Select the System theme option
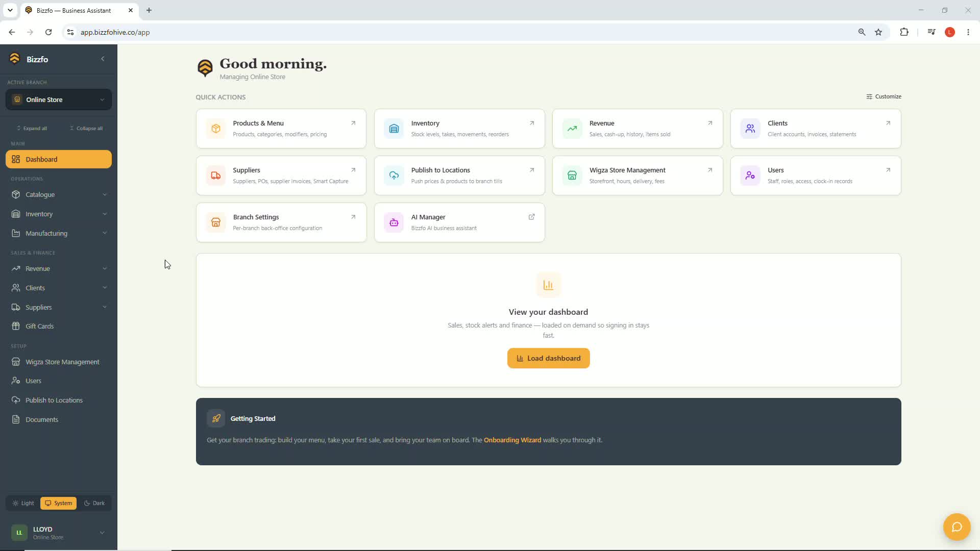This screenshot has width=980, height=551. [x=59, y=503]
